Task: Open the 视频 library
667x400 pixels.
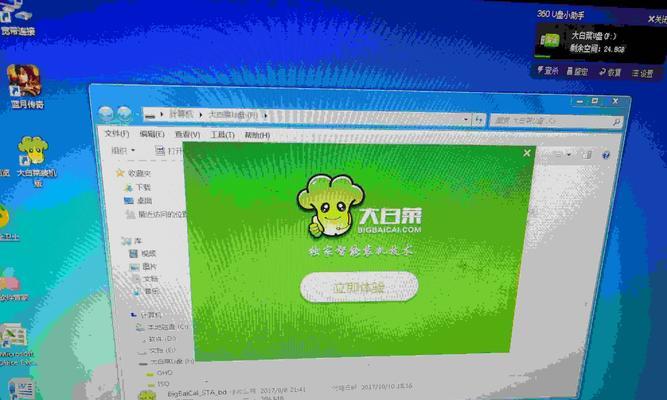Action: [143, 254]
